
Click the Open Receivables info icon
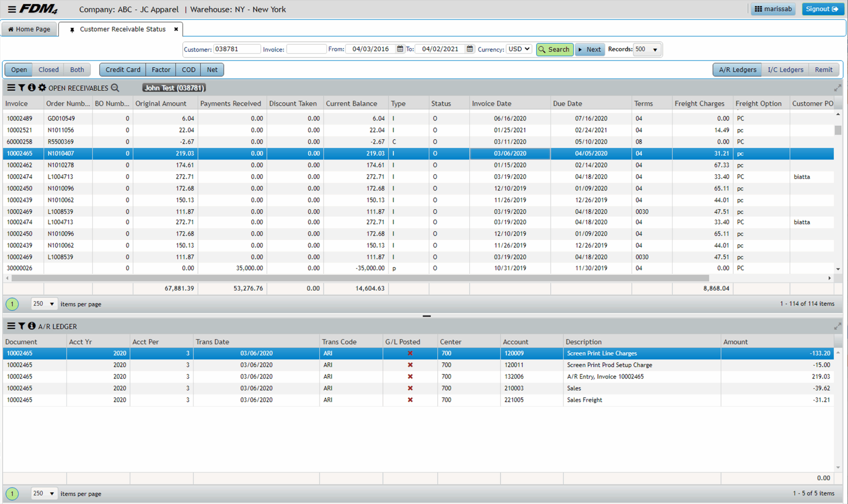coord(31,88)
